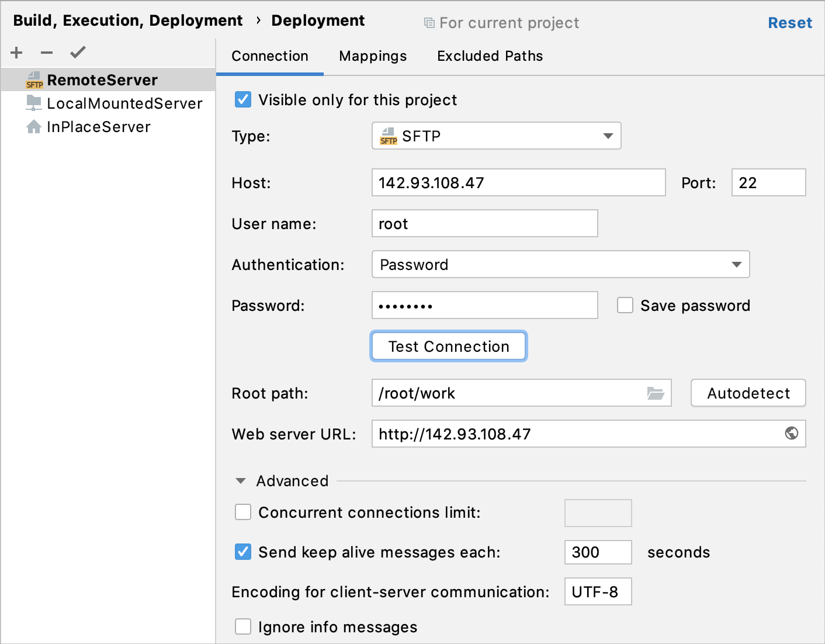The height and width of the screenshot is (644, 825).
Task: Click into the Host input field
Action: tap(518, 183)
